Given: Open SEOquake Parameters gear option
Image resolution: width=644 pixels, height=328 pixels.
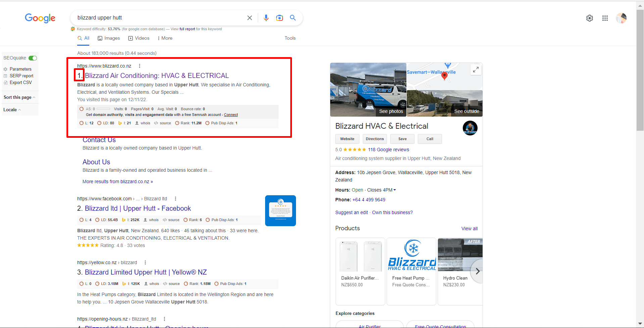Looking at the screenshot, I should (x=17, y=69).
